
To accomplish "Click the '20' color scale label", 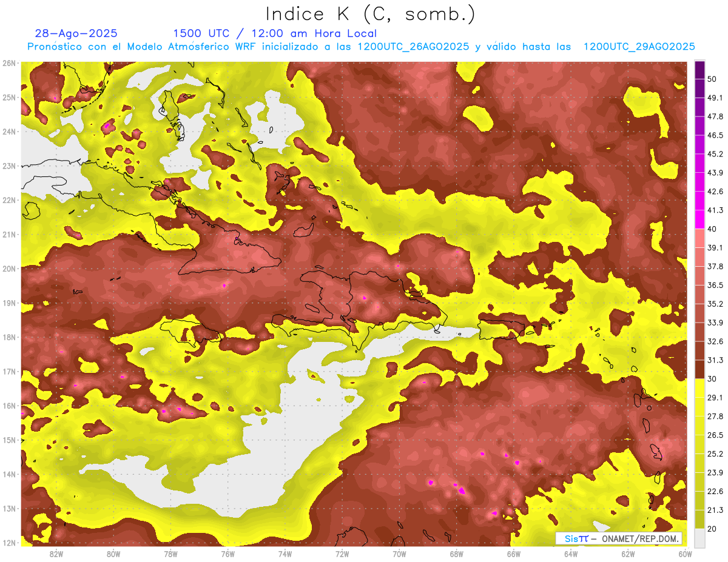I will tap(712, 529).
